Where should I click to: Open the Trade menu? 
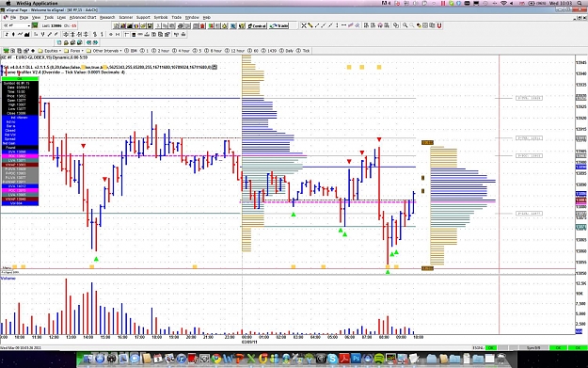pos(176,17)
